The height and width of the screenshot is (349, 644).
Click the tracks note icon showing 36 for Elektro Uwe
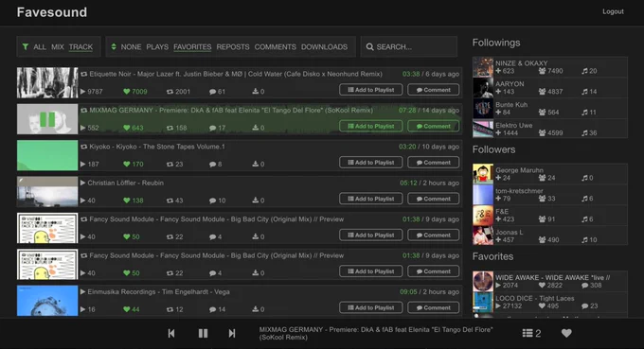pyautogui.click(x=584, y=132)
